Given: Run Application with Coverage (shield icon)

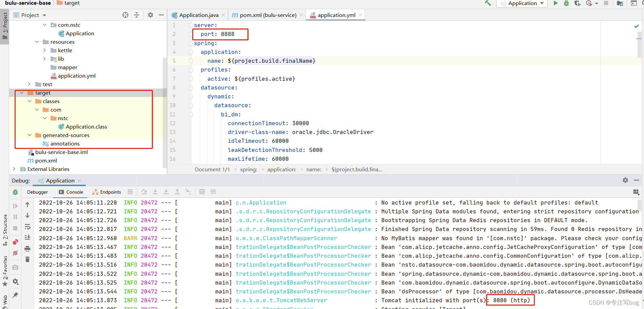Looking at the screenshot, I should (x=578, y=3).
